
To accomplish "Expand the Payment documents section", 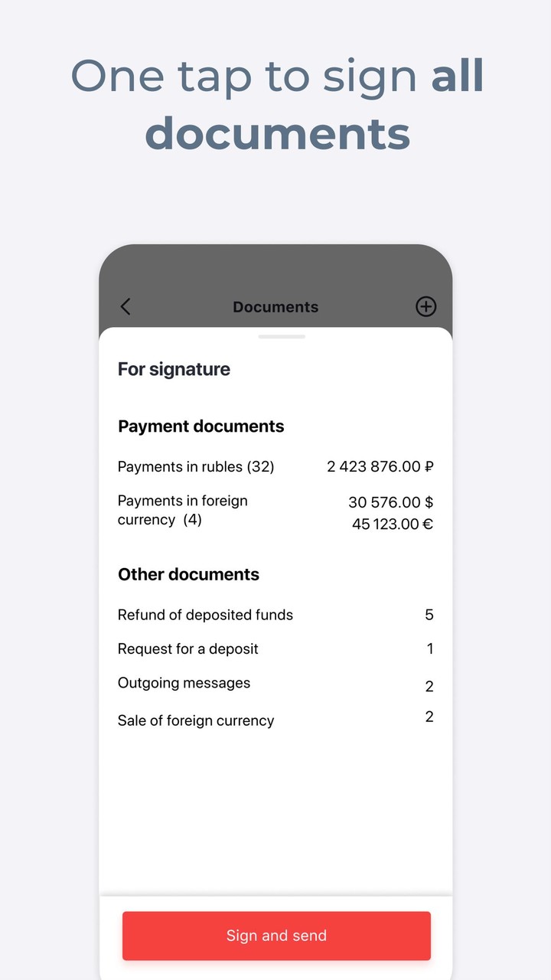I will click(201, 426).
